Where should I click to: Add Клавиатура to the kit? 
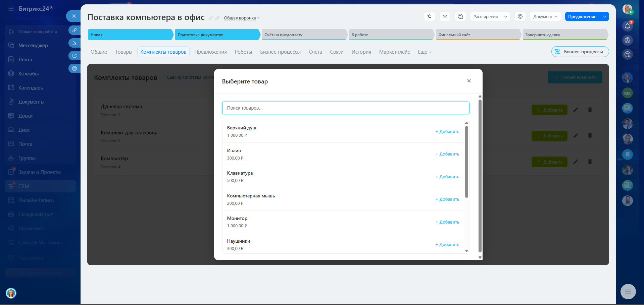447,177
